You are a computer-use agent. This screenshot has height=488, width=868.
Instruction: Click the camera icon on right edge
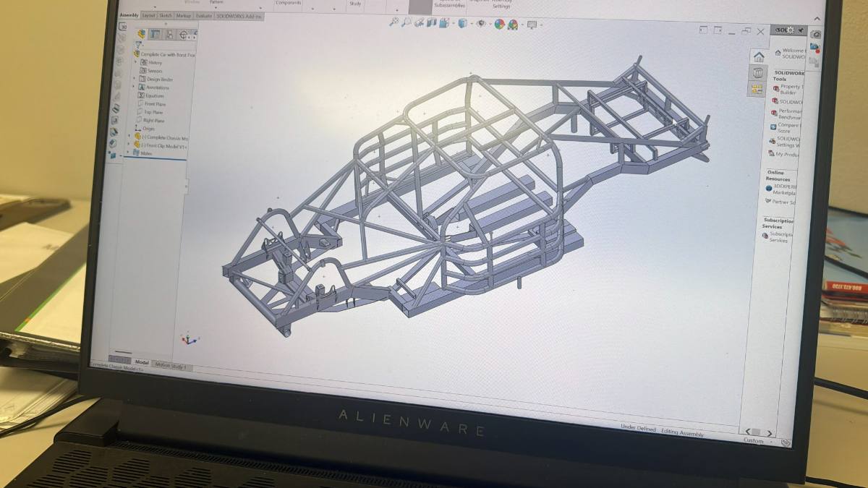[x=816, y=34]
